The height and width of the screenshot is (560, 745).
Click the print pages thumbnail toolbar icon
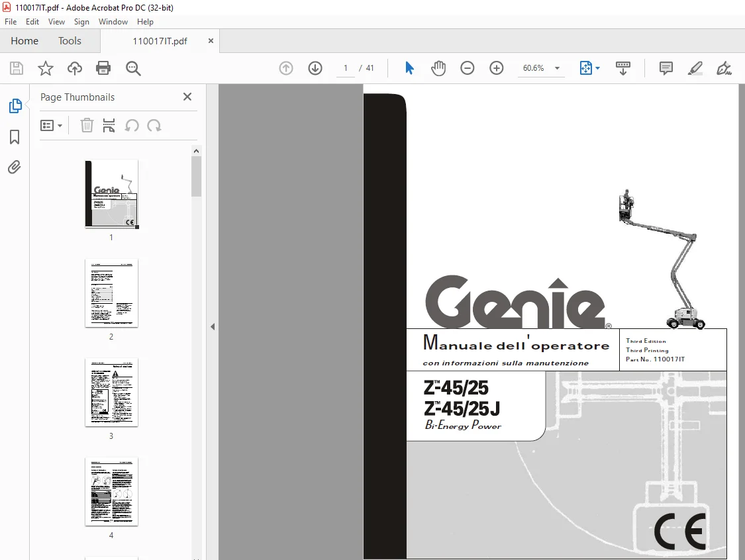109,125
